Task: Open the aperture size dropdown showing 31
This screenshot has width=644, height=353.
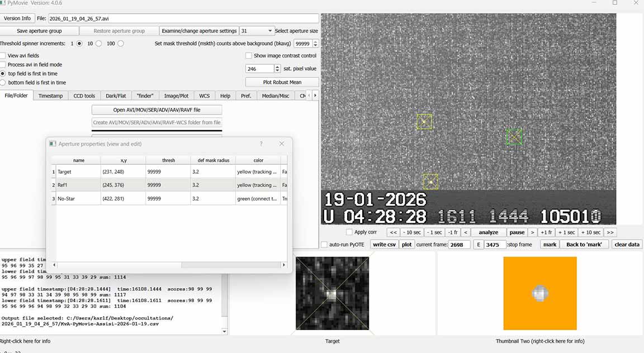Action: coord(257,31)
